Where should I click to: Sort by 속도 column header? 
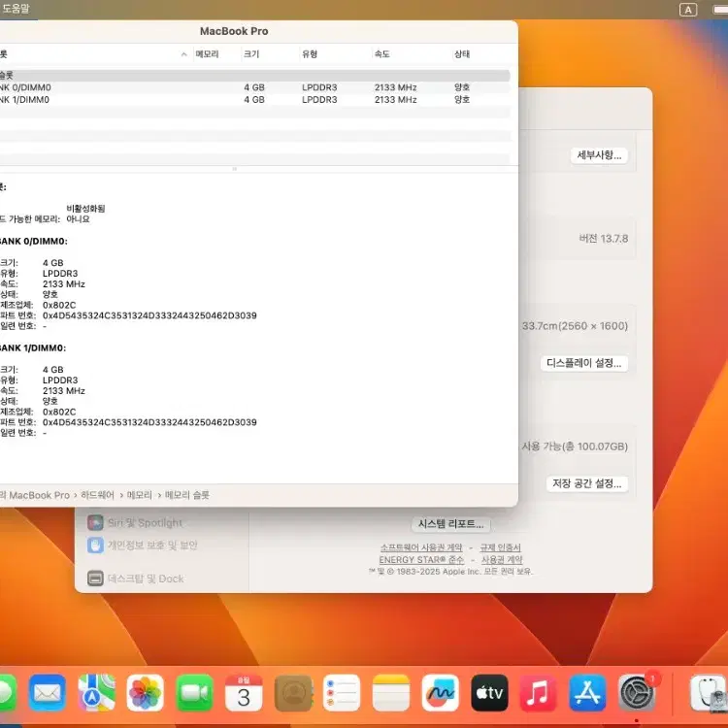382,54
